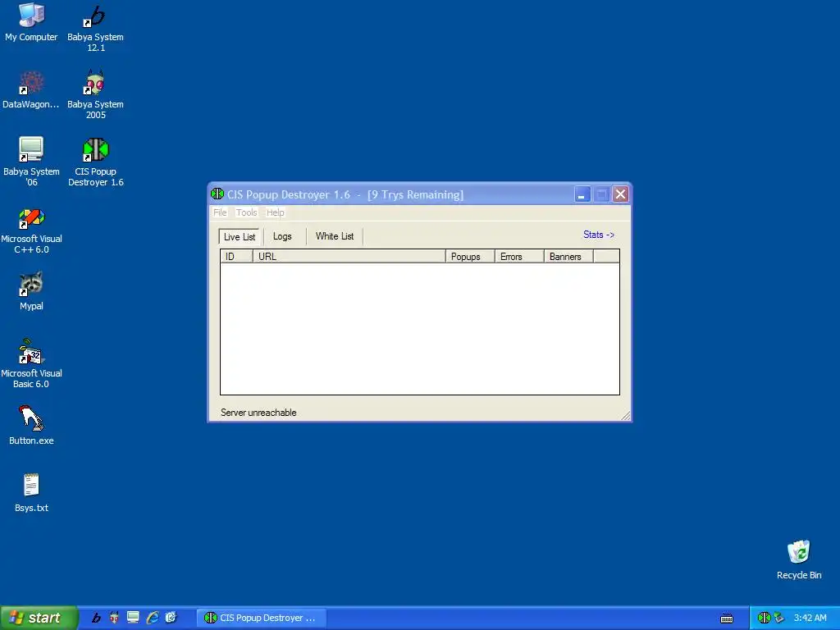Open Microsoft Visual Basic 6.0 shortcut

pos(31,364)
